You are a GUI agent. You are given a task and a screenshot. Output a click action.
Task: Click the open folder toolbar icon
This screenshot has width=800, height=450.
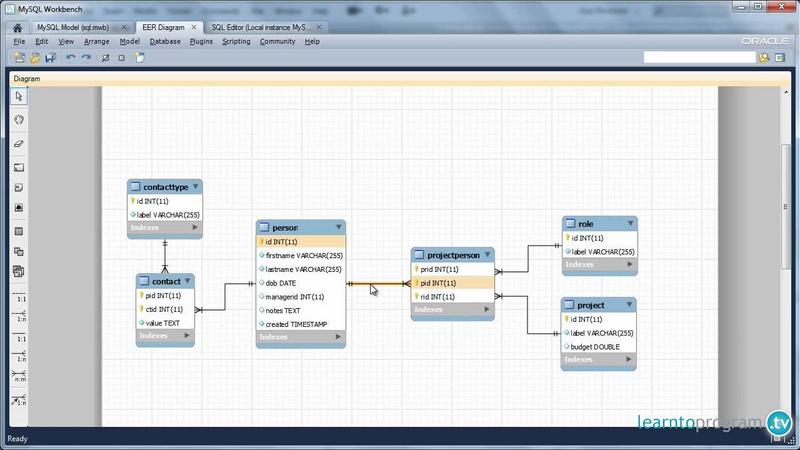tap(35, 58)
